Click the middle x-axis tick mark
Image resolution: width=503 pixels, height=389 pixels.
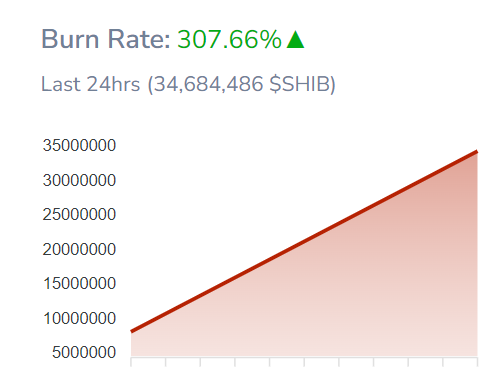[304, 362]
